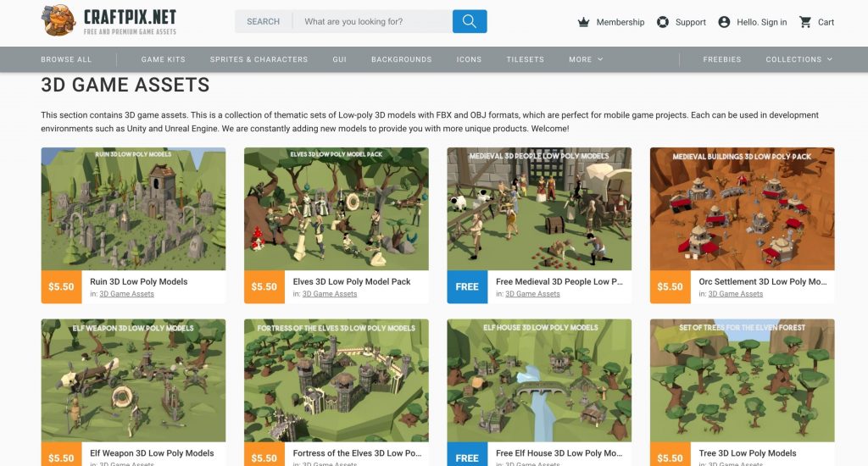Click the user account sign-in icon
Screen dimensions: 868x466
724,22
